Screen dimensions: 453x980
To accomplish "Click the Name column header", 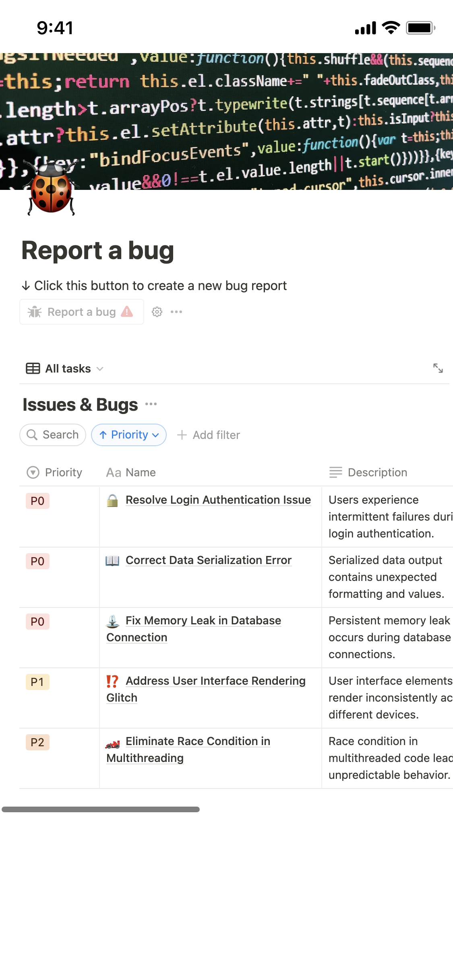I will pos(131,472).
